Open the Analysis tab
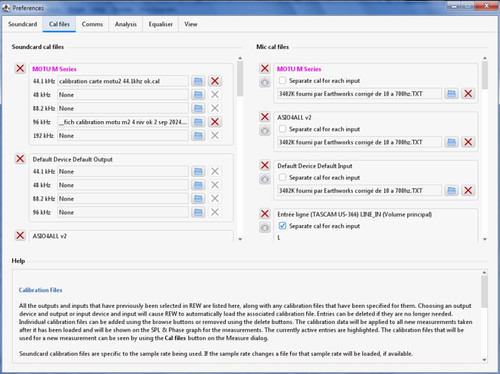Screen dimensions: 500x374 [x=126, y=24]
